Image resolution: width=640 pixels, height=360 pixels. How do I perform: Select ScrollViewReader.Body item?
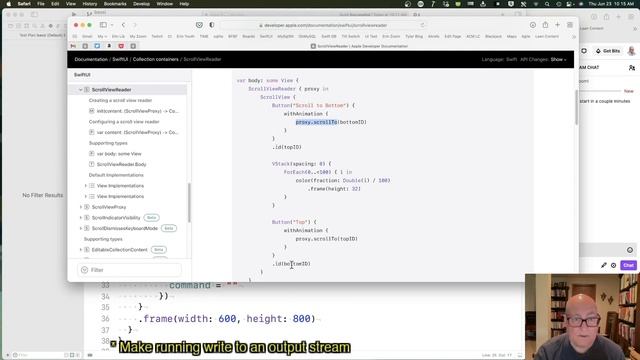pos(121,164)
